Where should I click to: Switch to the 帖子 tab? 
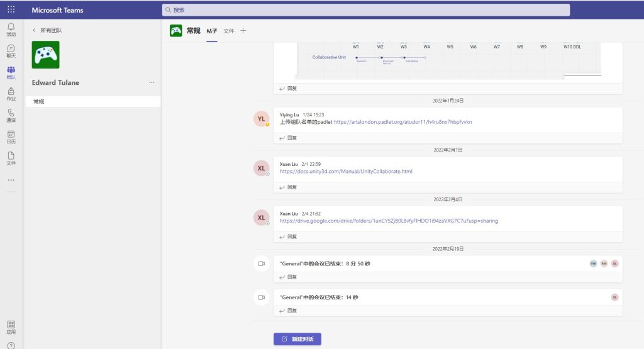tap(212, 31)
